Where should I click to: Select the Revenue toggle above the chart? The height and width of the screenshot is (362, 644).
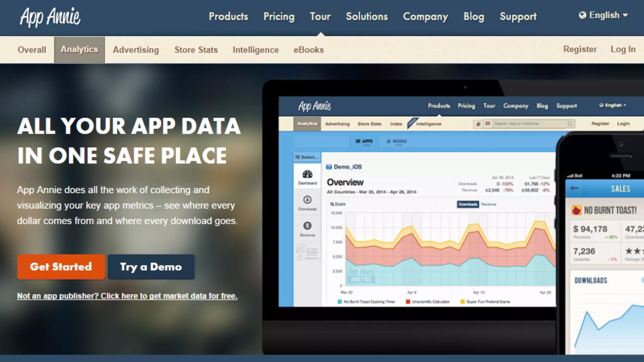tap(488, 204)
